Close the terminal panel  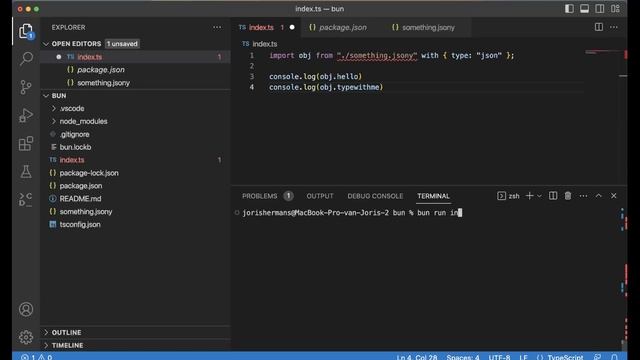tap(613, 196)
